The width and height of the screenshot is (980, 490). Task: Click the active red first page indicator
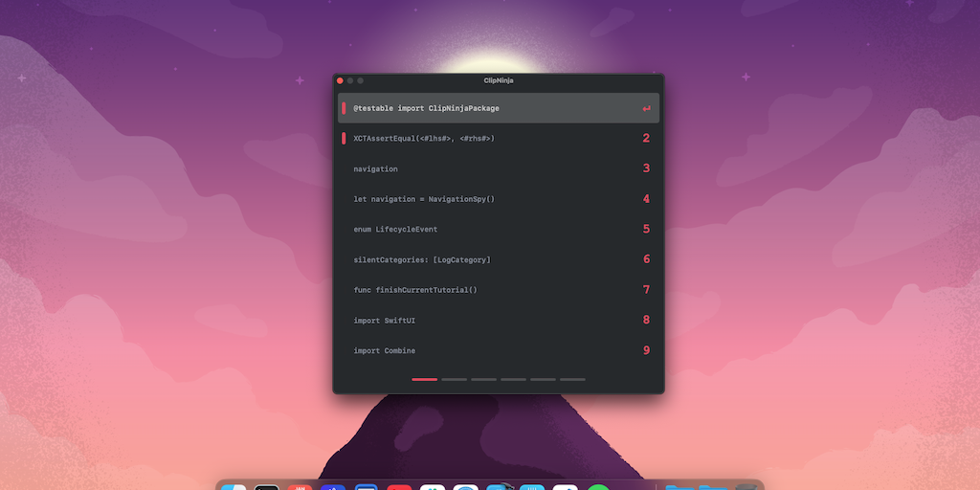424,379
